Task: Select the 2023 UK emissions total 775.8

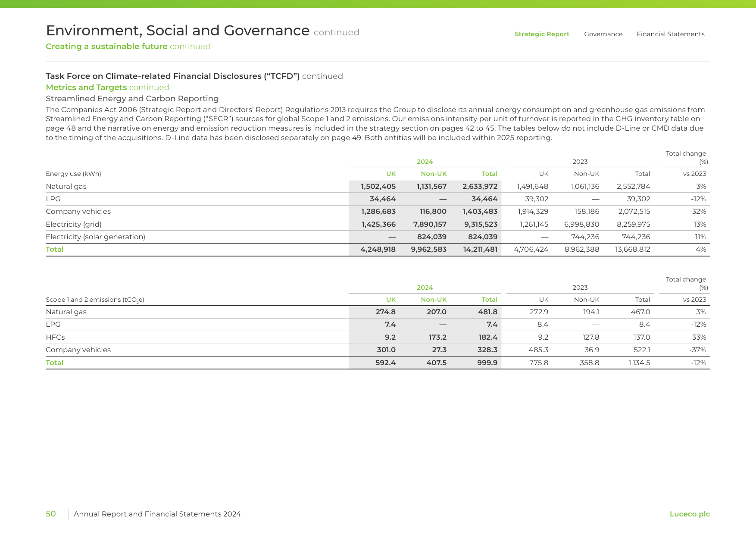Action: (x=539, y=363)
